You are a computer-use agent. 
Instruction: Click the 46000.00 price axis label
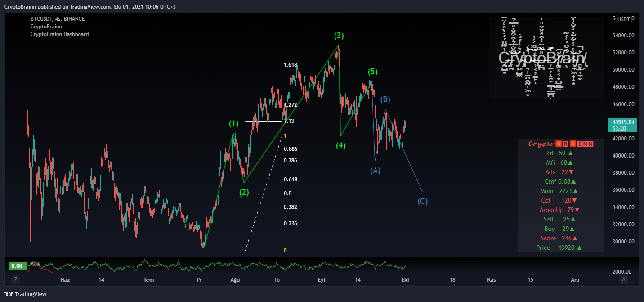tap(622, 104)
